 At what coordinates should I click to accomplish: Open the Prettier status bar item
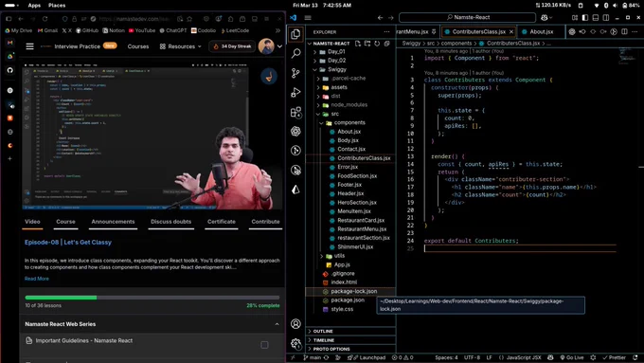[x=614, y=357]
